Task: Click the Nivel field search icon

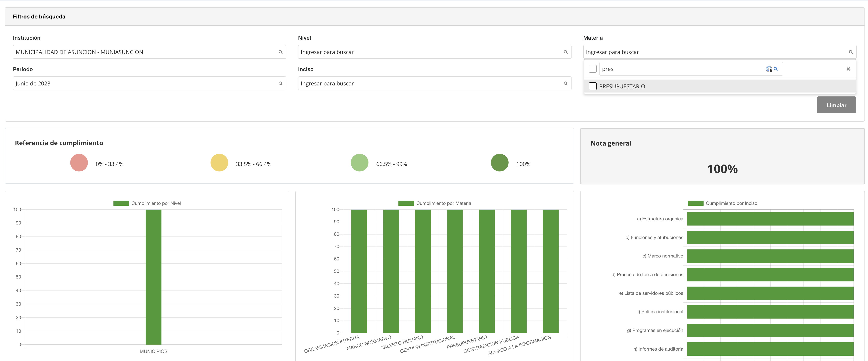Action: click(x=565, y=52)
